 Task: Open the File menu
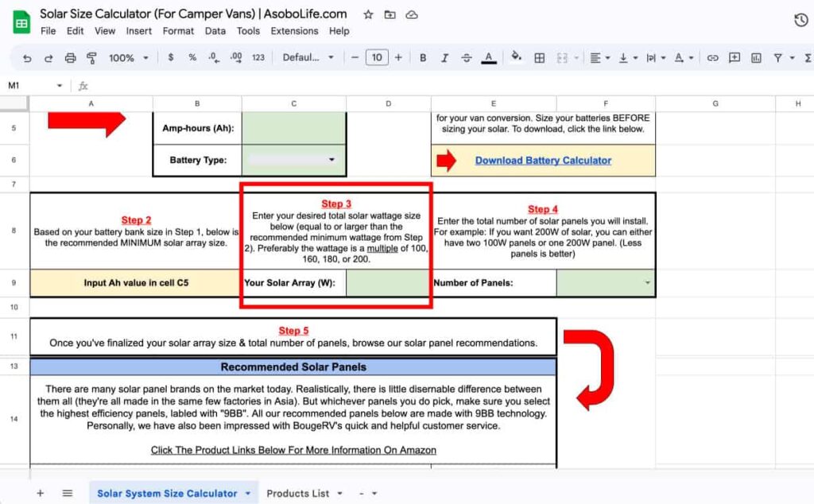point(48,31)
